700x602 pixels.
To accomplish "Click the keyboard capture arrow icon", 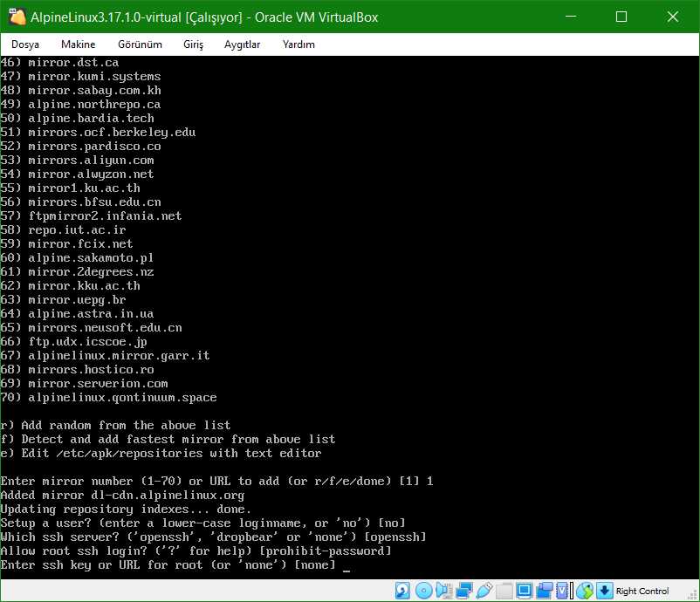I will click(x=604, y=591).
